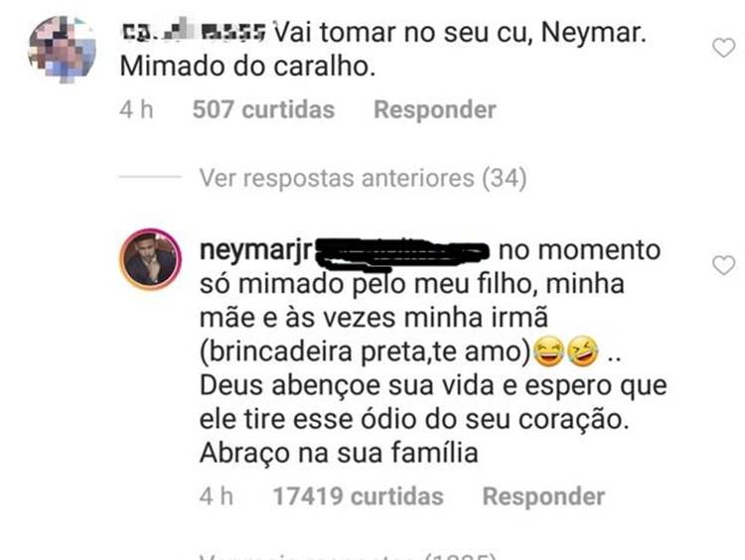Click the 4 h timestamp under top comment
Screen dimensions: 745x560
coord(136,109)
